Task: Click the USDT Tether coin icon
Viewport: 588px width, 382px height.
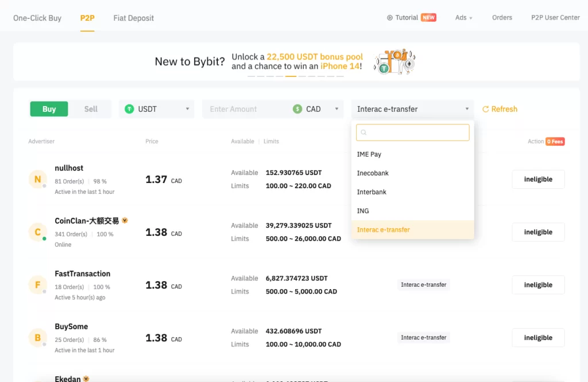Action: click(129, 109)
